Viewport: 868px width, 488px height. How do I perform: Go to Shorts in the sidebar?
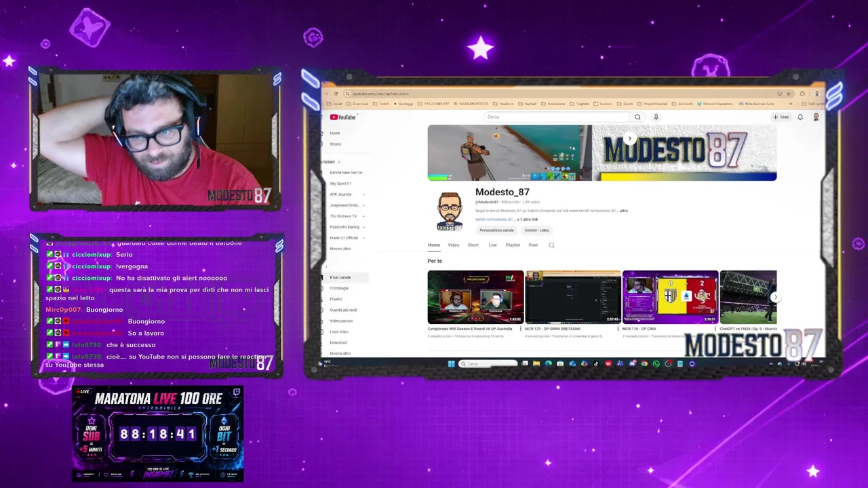coord(336,144)
